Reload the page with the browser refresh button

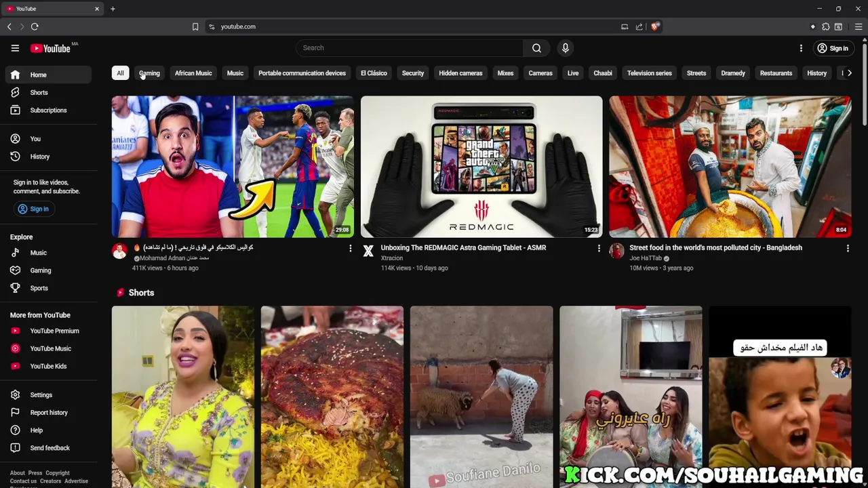(x=35, y=26)
